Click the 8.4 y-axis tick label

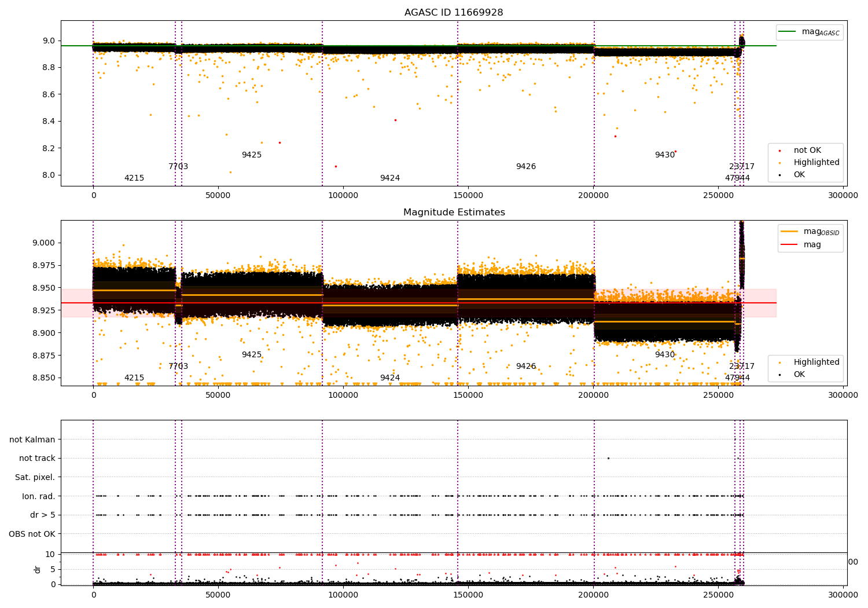pyautogui.click(x=48, y=121)
